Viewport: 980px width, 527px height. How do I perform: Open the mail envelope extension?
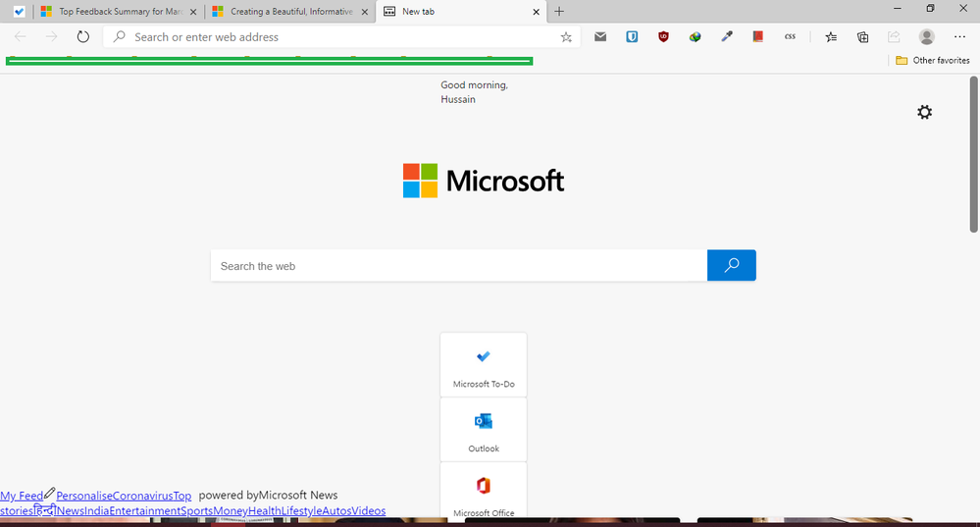pos(600,37)
